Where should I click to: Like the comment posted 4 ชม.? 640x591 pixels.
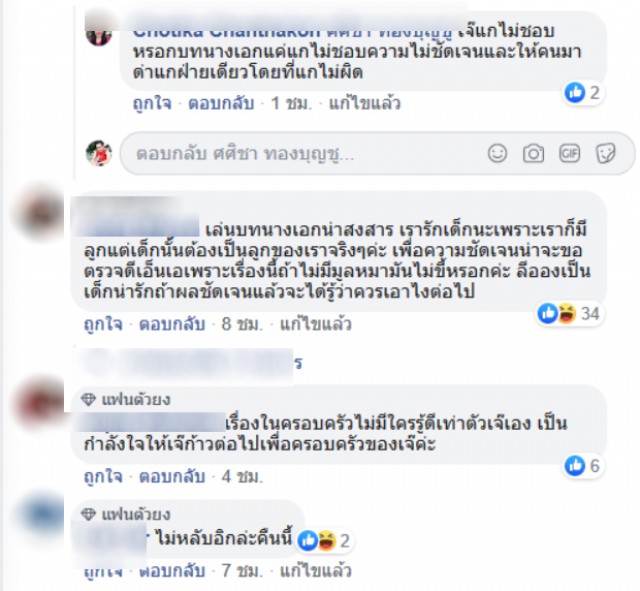[103, 476]
